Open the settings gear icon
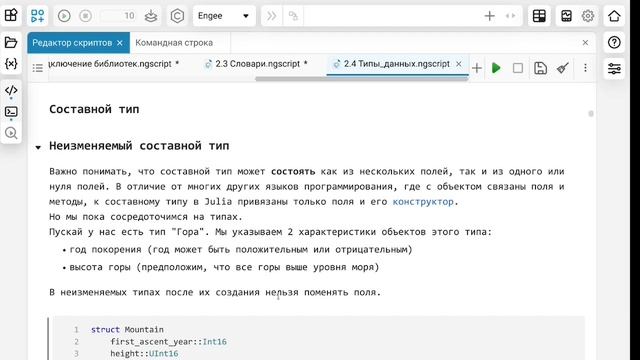This screenshot has width=640, height=360. point(588,16)
